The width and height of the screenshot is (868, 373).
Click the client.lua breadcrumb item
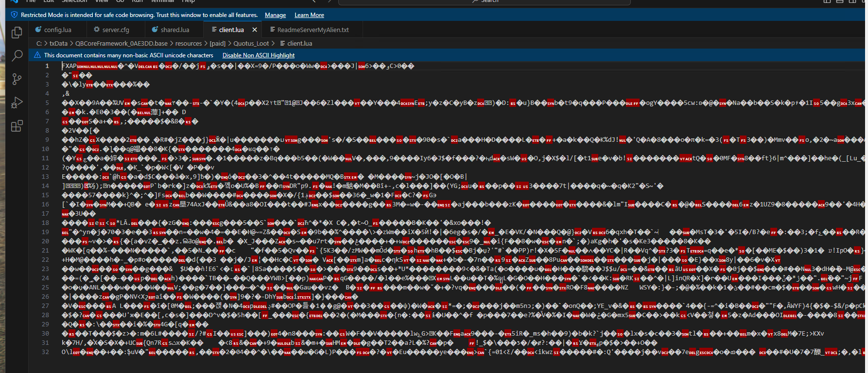tap(299, 43)
